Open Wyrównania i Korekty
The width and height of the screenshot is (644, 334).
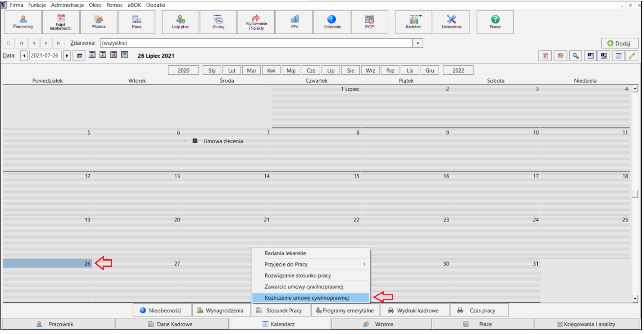(256, 22)
